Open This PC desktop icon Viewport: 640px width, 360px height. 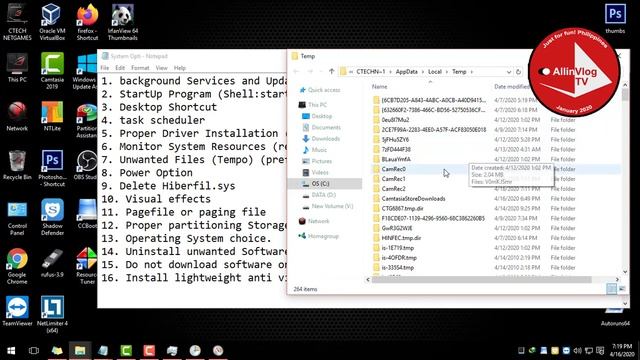(17, 68)
